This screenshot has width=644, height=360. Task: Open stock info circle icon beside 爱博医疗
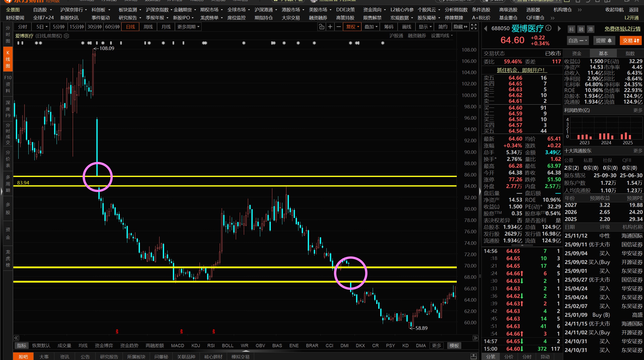pos(548,28)
